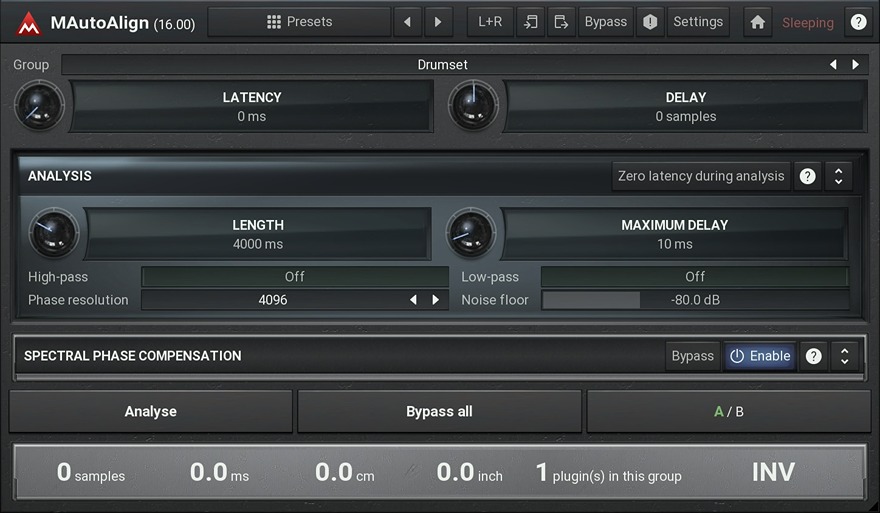Toggle the top toolbar Bypass button
880x513 pixels.
coord(605,22)
